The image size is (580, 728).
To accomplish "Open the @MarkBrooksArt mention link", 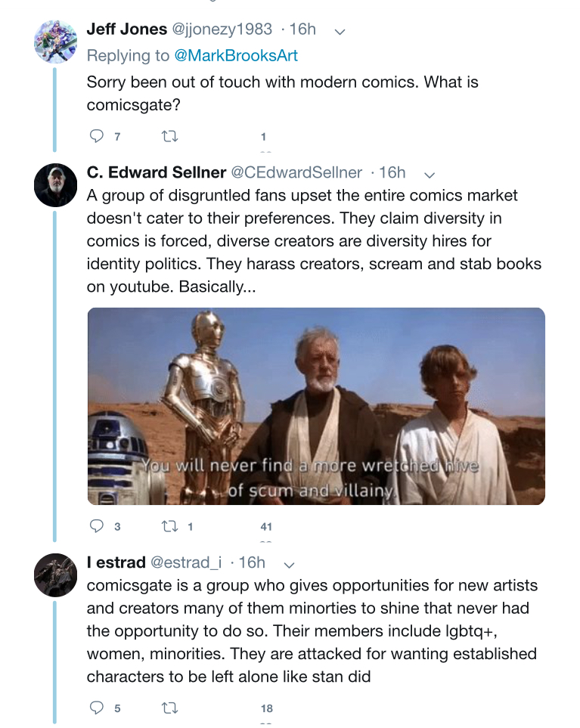I will (x=236, y=55).
